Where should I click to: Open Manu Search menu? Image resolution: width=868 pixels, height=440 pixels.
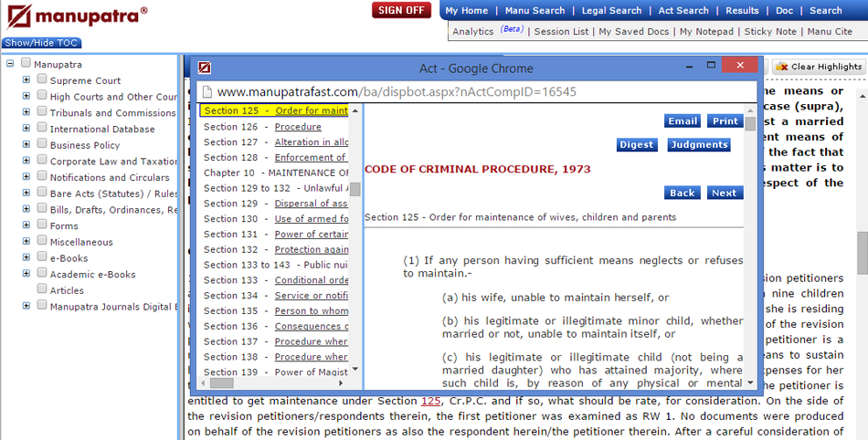[x=535, y=11]
